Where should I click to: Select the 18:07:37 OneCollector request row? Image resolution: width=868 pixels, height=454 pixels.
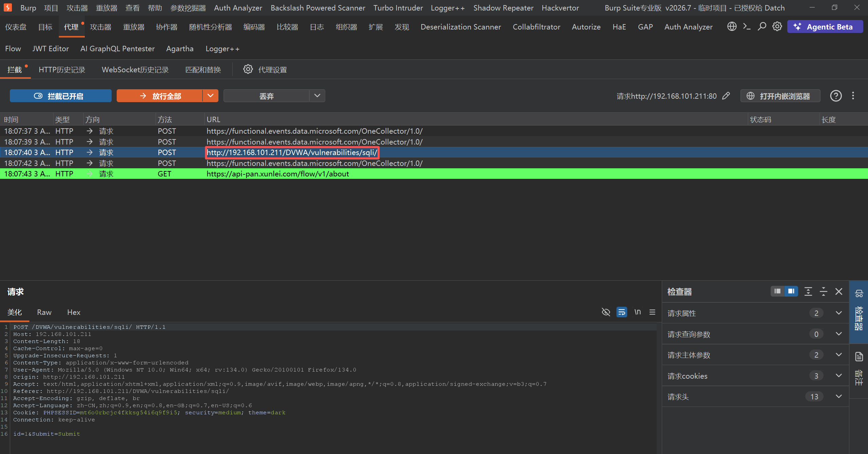(434, 131)
